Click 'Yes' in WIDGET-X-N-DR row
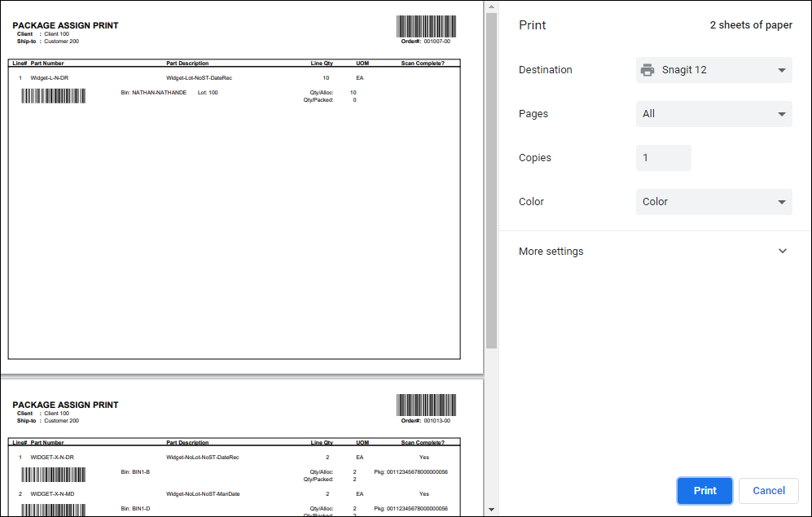Screen dimensions: 812x517 pos(424,458)
